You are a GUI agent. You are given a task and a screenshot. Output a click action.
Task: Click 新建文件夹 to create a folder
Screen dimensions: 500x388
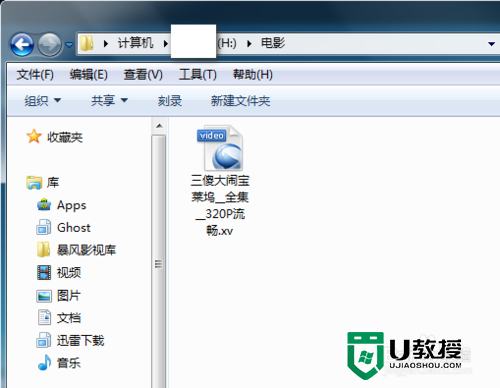tap(240, 100)
